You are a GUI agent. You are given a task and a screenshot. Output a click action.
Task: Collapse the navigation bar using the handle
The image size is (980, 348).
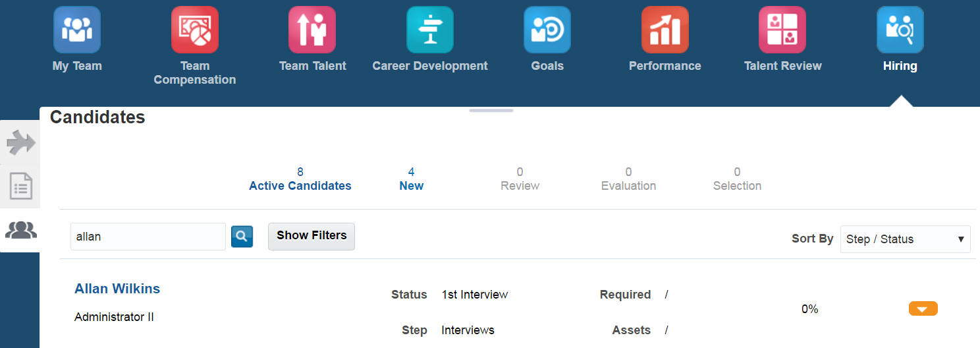pyautogui.click(x=491, y=110)
